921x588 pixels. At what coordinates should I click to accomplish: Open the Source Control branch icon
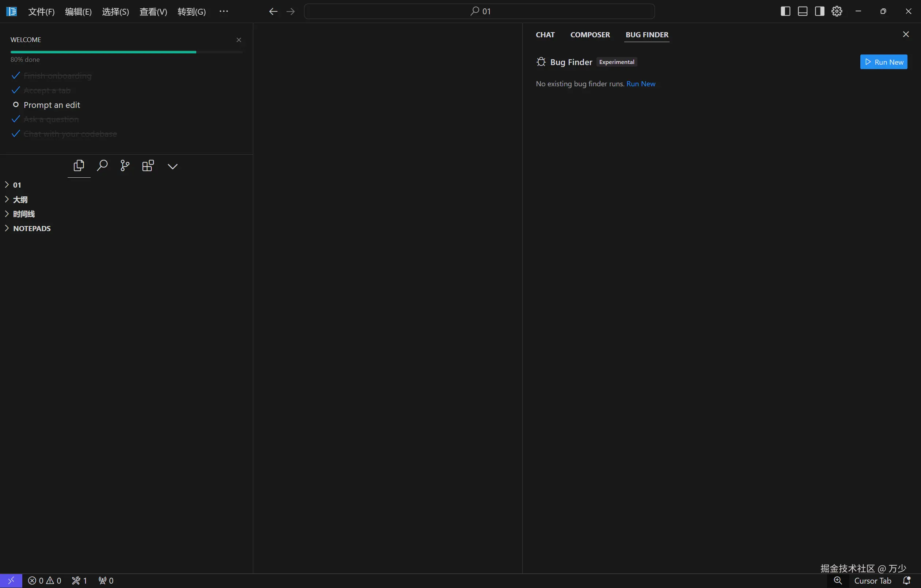125,166
